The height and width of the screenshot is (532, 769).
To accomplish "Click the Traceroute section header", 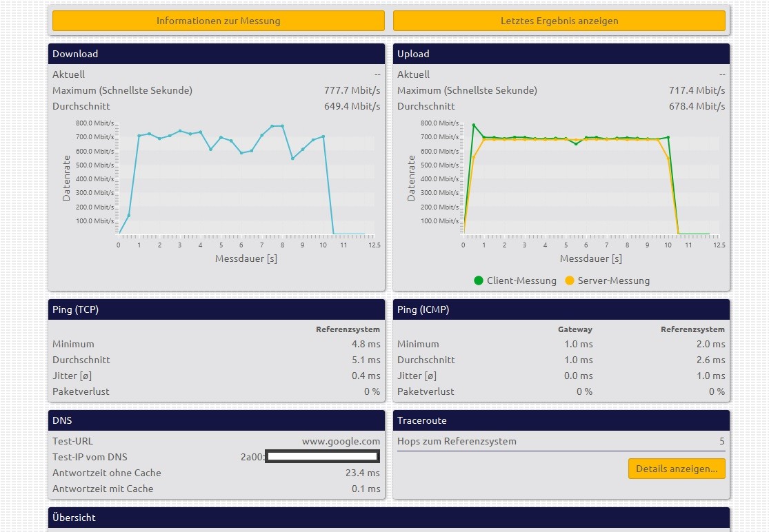I will (x=561, y=420).
